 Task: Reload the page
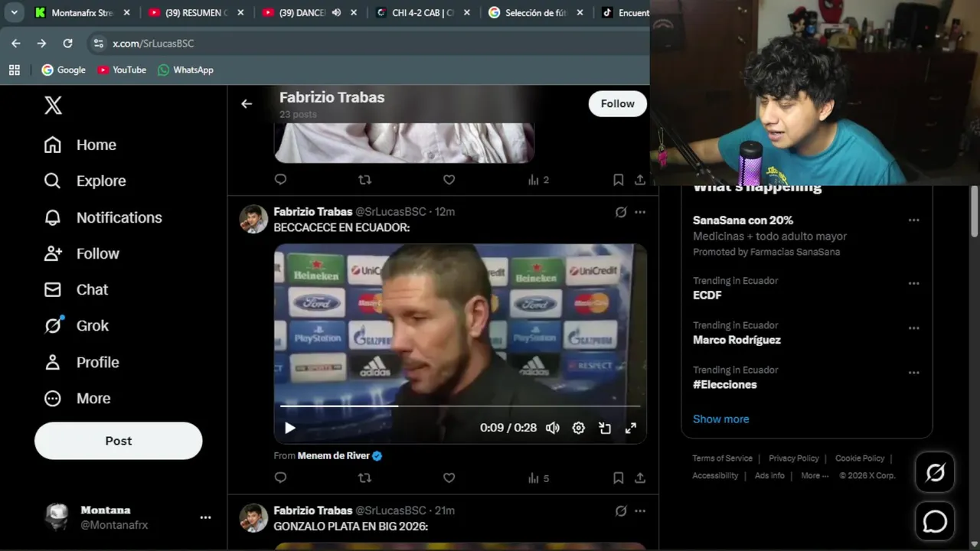coord(67,44)
